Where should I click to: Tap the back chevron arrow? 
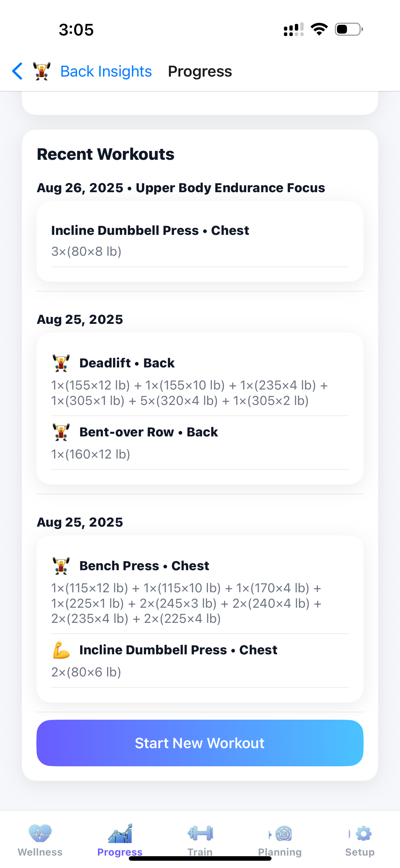(18, 71)
